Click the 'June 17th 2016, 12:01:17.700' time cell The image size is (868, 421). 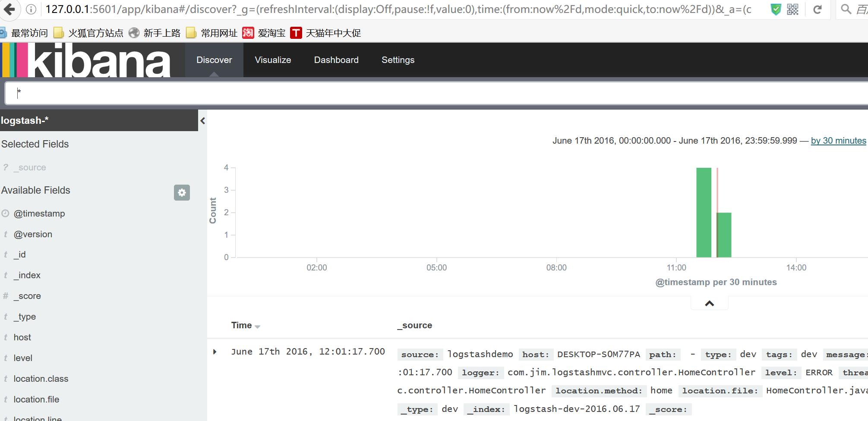coord(308,352)
